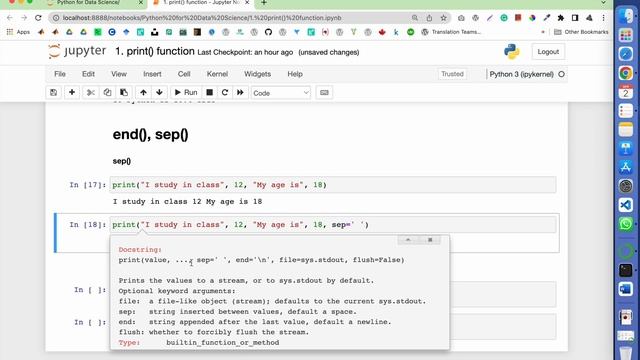This screenshot has height=360, width=640.
Task: Rename the notebook title '1. print() function'
Action: point(155,51)
